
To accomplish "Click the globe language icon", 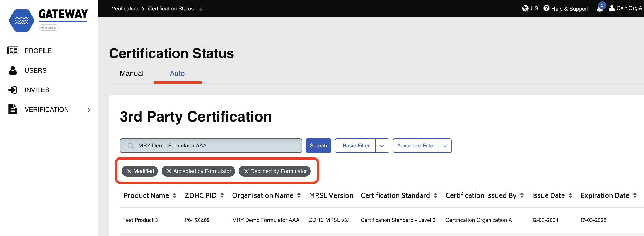I will [525, 8].
